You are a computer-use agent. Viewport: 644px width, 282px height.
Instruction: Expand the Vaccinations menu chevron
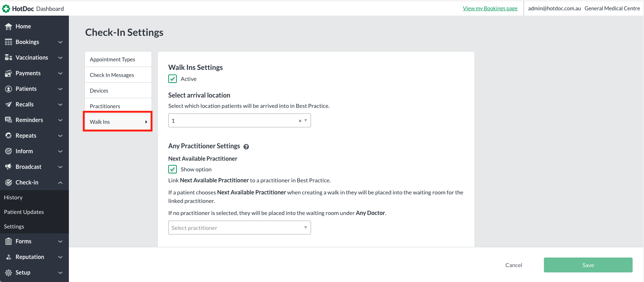[x=60, y=58]
